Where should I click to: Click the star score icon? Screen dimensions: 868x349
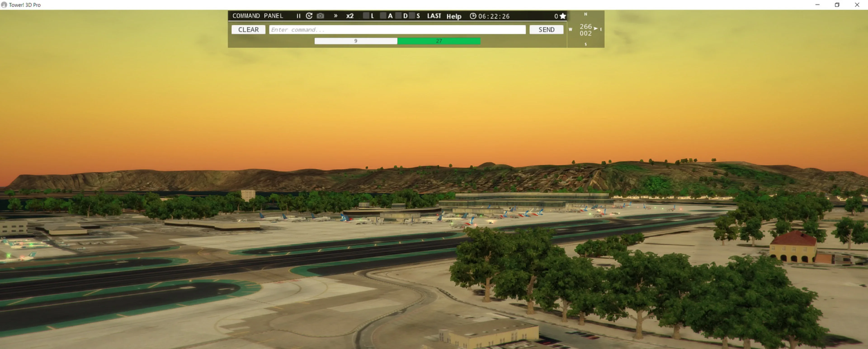(563, 16)
